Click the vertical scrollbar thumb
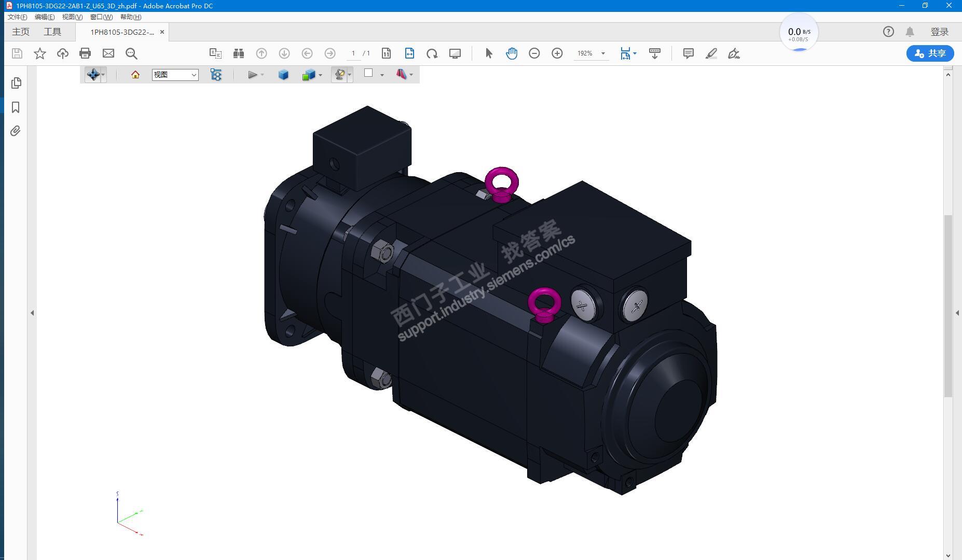962x560 pixels. pos(948,306)
